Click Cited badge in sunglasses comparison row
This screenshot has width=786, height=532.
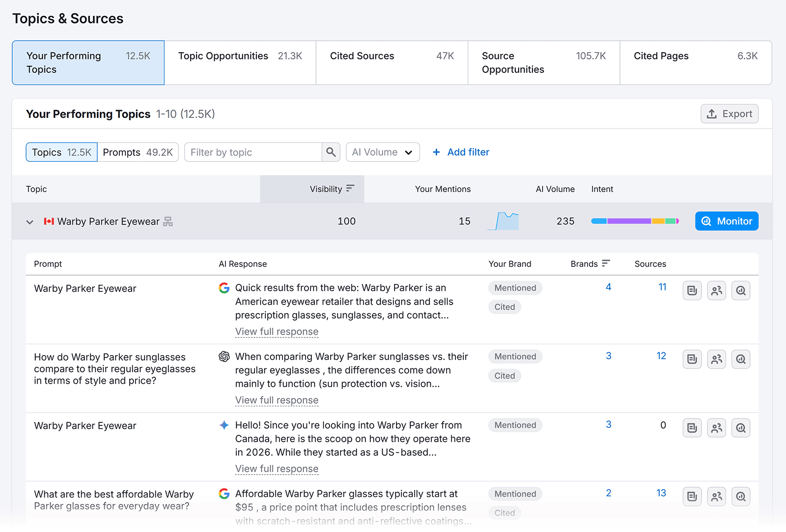click(505, 376)
